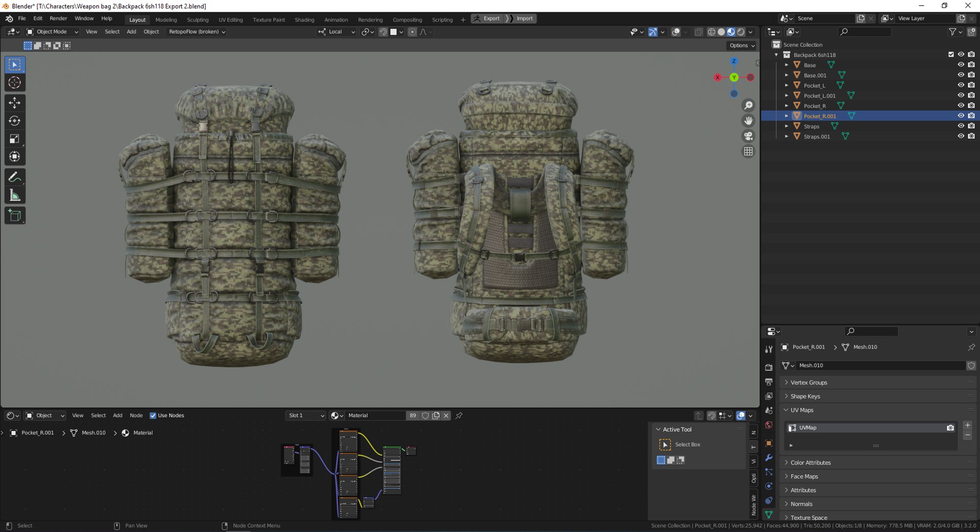Switch to the Sculpting workspace tab
Screen dimensions: 980x532
click(x=198, y=20)
